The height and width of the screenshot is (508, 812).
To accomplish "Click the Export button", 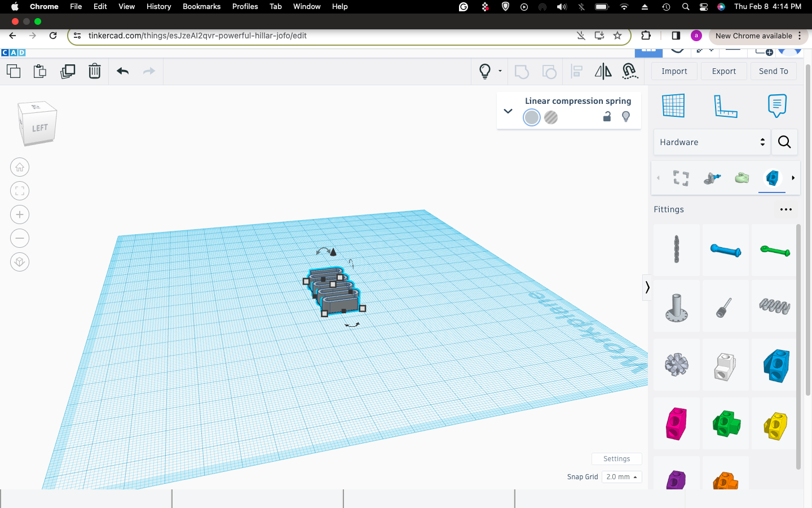I will [x=723, y=71].
